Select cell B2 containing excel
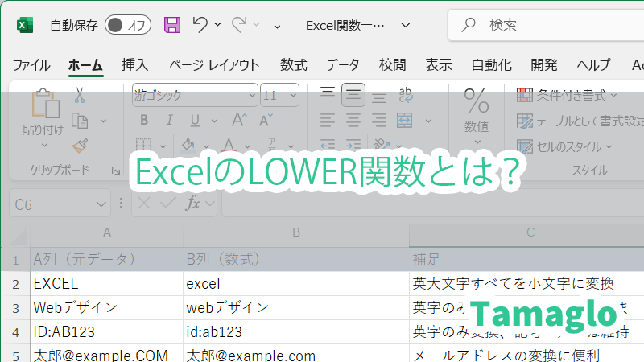 tap(295, 283)
